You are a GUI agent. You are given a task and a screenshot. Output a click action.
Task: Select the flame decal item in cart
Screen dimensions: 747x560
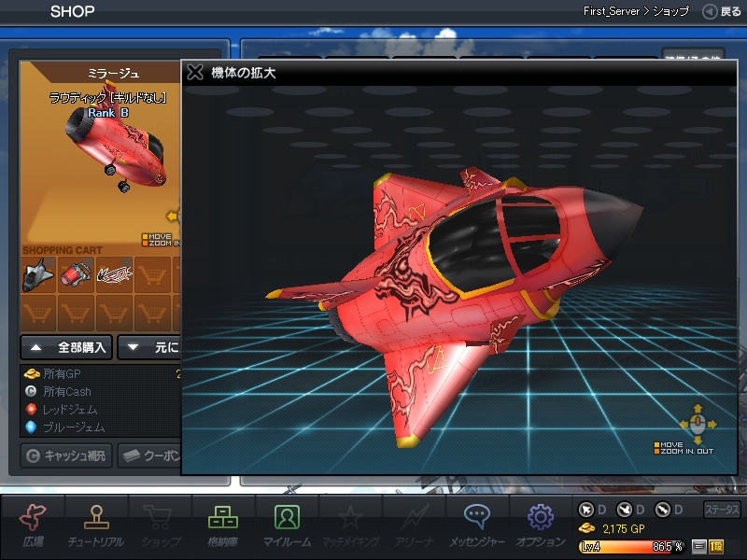click(x=116, y=273)
